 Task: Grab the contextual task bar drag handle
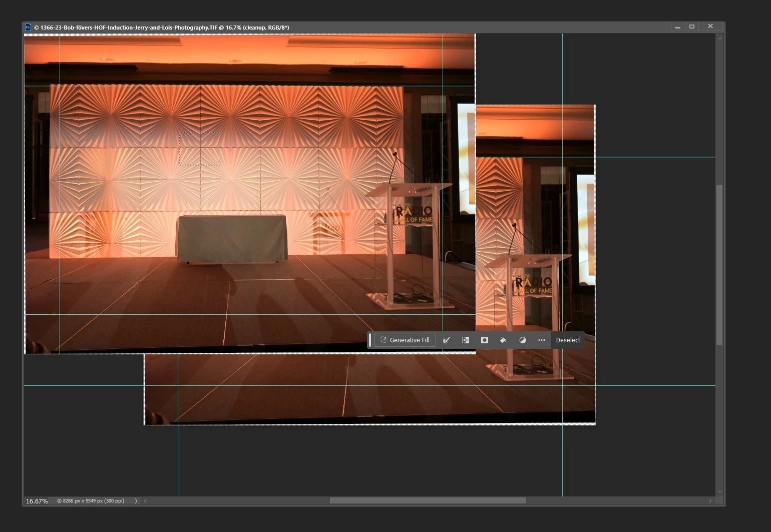(370, 340)
